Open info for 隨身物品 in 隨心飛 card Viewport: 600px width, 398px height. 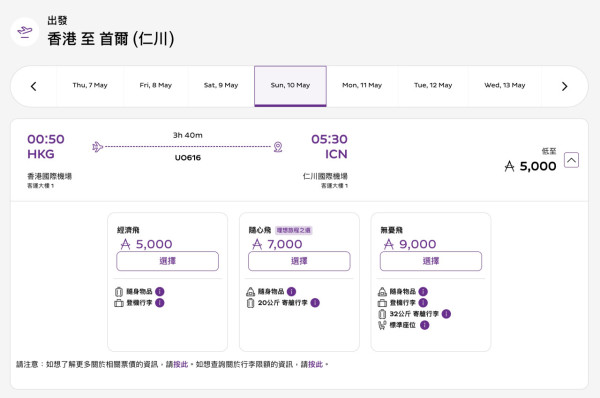(291, 292)
